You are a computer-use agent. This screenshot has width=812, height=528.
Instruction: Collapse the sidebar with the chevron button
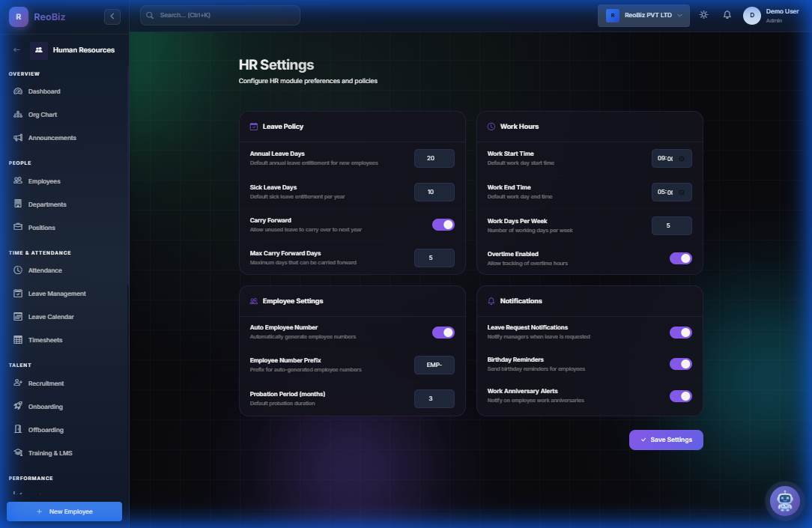pos(112,16)
